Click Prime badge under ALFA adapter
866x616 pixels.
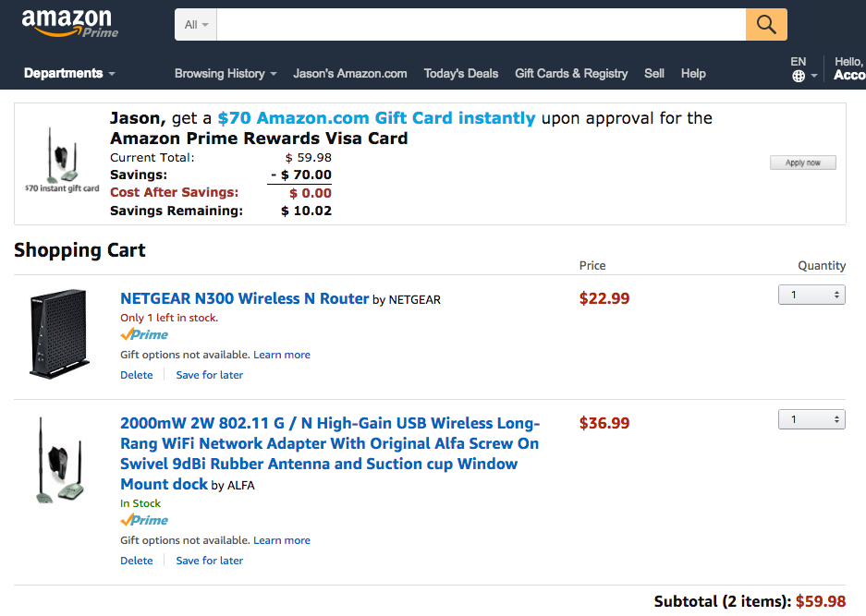[144, 520]
